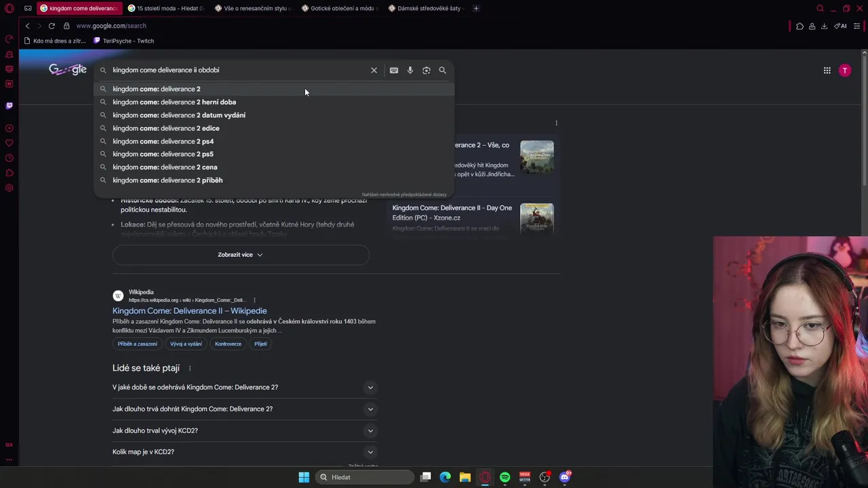This screenshot has height=488, width=868.
Task: Open Google on-screen keyboard input tool
Action: pyautogui.click(x=394, y=70)
